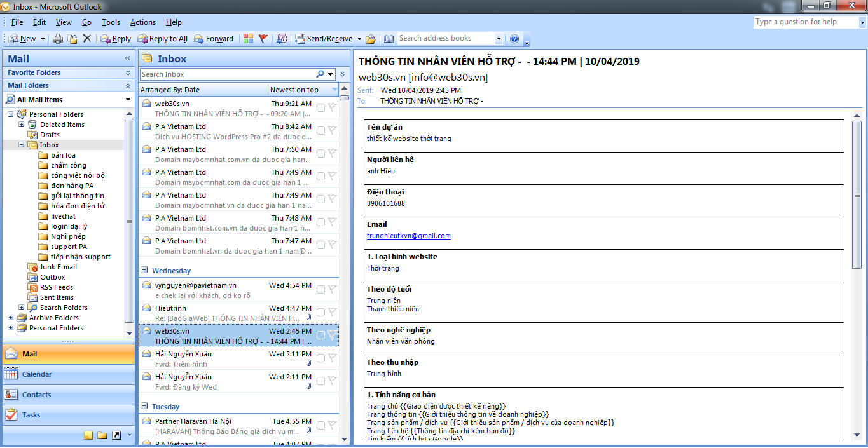Click the Notes icon at pane bottom
Viewport: 868px width, 448px height.
coord(88,435)
